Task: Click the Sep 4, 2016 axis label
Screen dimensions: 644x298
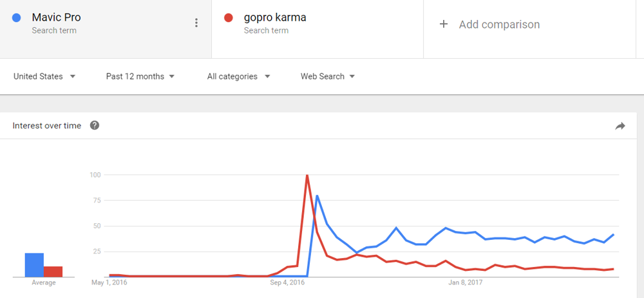Action: (x=287, y=283)
